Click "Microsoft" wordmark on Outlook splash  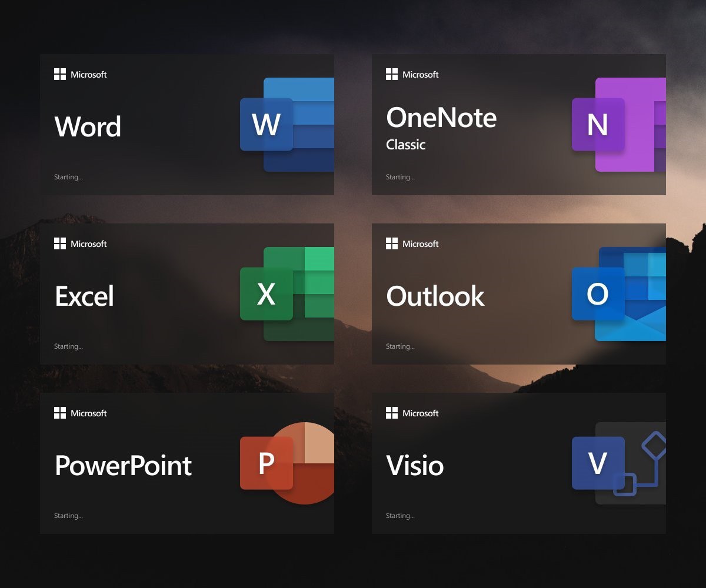click(x=421, y=244)
